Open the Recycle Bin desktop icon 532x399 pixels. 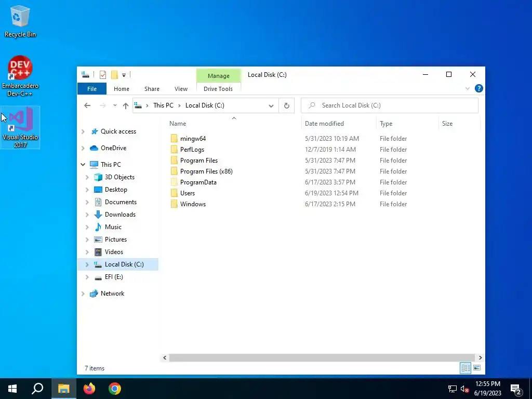pos(20,21)
